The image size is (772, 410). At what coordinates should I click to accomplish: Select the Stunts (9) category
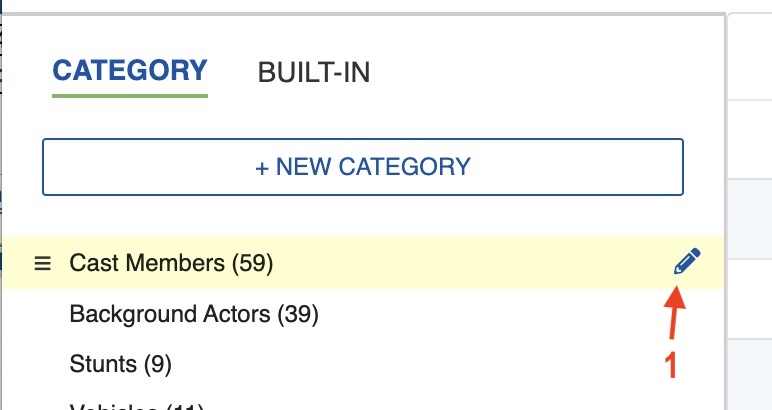(x=120, y=364)
